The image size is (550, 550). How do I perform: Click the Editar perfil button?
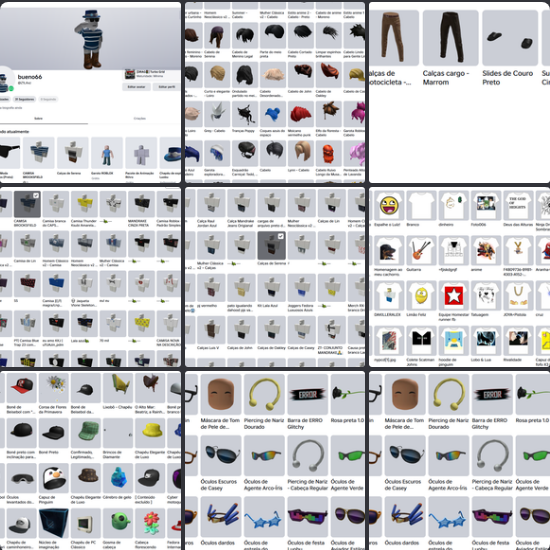pos(167,87)
